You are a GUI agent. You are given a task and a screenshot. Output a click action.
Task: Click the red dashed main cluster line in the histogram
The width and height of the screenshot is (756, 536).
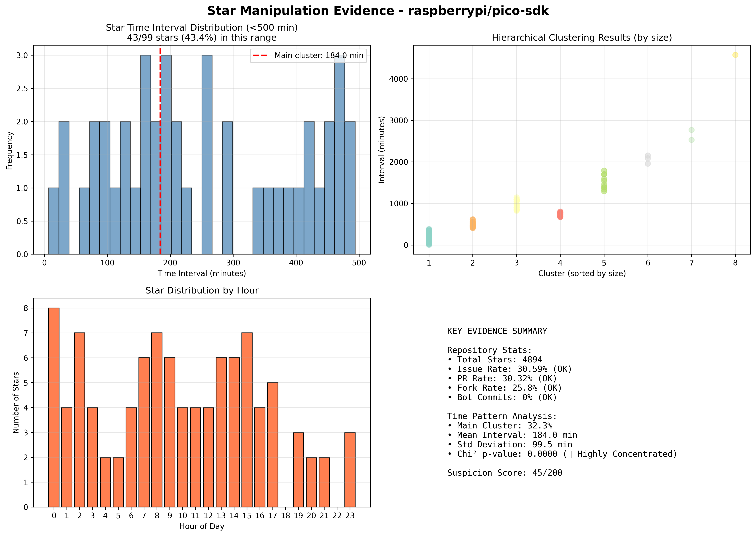point(160,149)
